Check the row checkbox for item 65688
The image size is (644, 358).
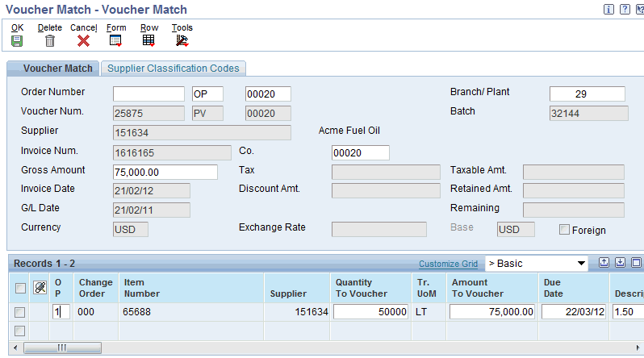(19, 312)
